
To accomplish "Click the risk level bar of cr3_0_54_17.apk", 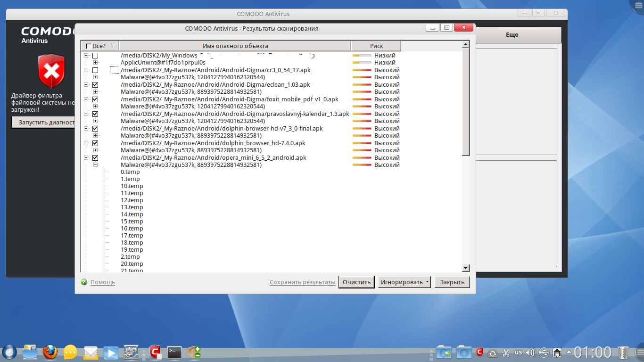I will point(362,70).
